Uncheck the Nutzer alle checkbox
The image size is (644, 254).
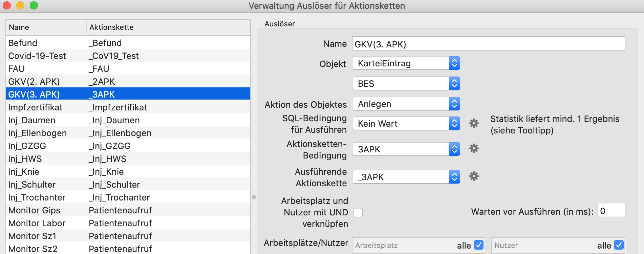(x=619, y=245)
